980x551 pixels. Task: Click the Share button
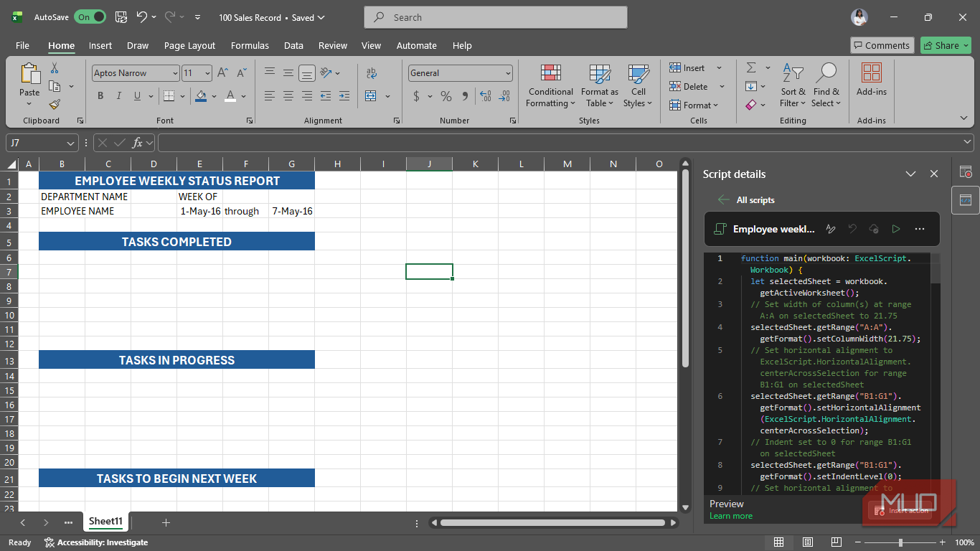[x=946, y=45]
